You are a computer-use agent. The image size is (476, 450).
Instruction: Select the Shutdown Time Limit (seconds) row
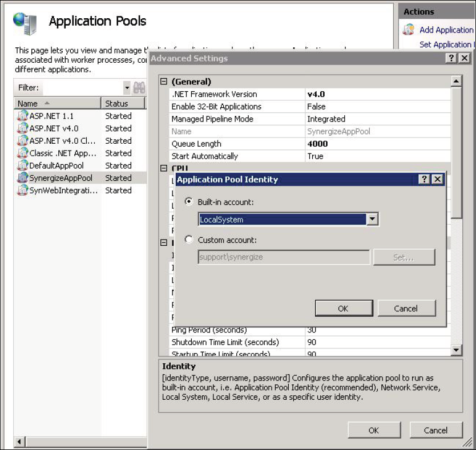(310, 342)
